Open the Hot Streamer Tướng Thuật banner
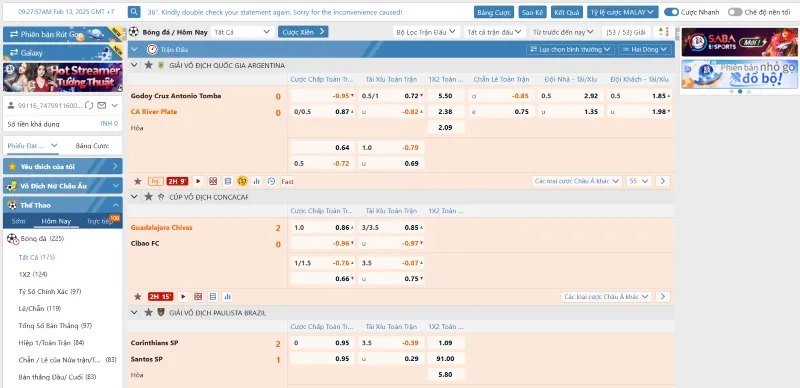This screenshot has width=800, height=388. point(63,77)
